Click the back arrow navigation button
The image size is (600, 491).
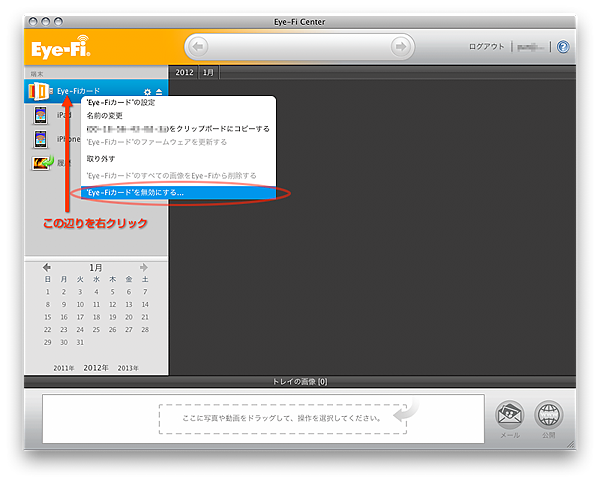(198, 47)
